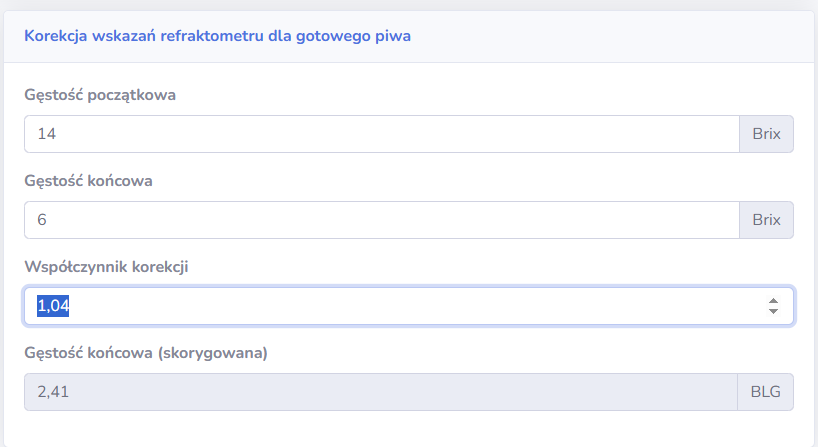Click the "Gęstość końcowa" label above Brix field
The height and width of the screenshot is (447, 818).
88,181
